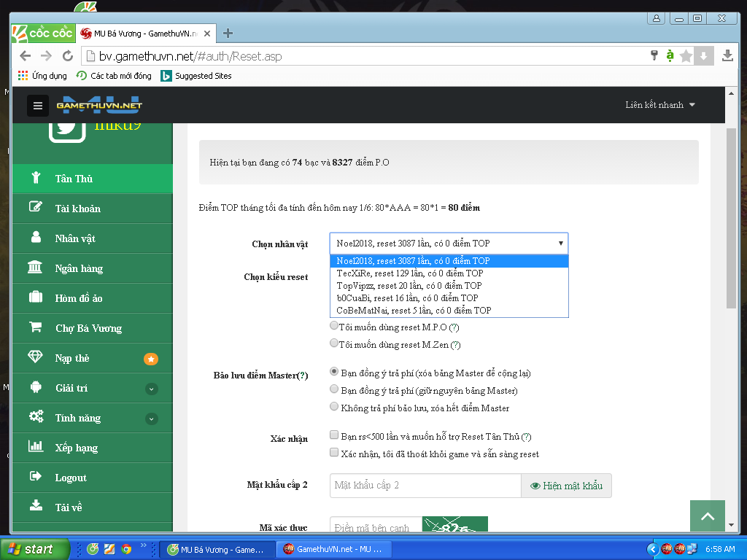Open the Suggested Sites bookmark
Viewport: 747px width, 560px height.
pos(196,76)
